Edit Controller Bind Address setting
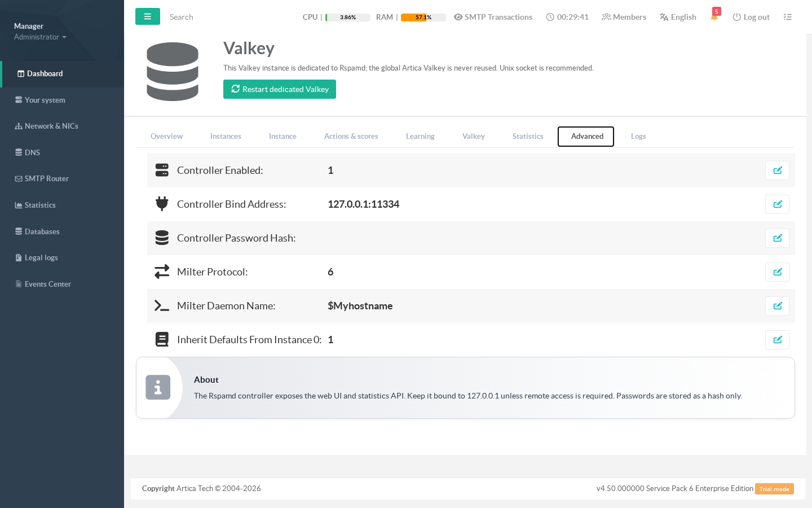Image resolution: width=812 pixels, height=508 pixels. tap(777, 204)
